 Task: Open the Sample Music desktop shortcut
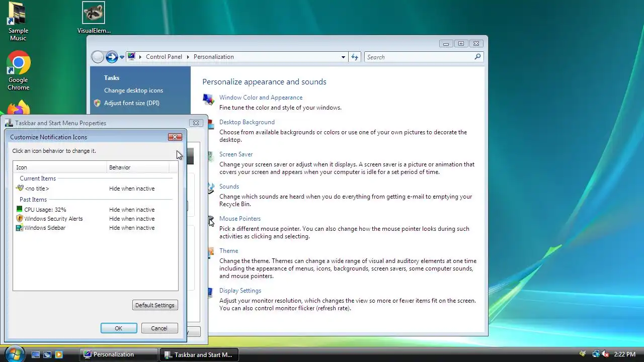18,22
